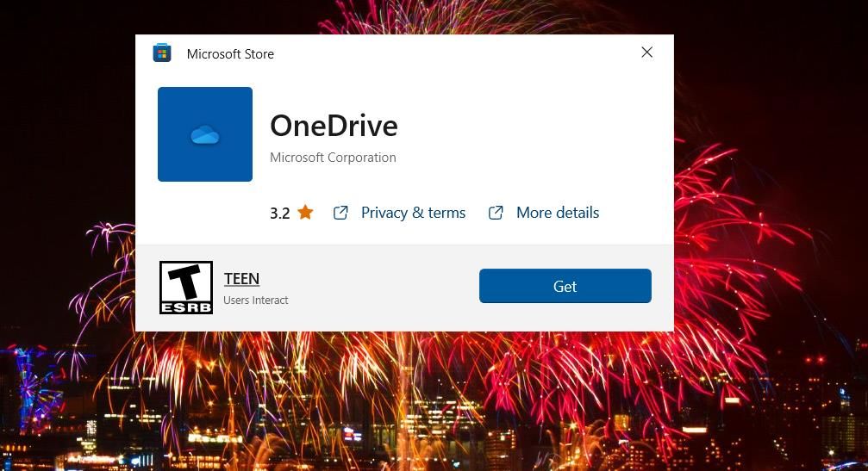The height and width of the screenshot is (471, 868).
Task: Click external-link icon beside More details
Action: pyautogui.click(x=496, y=213)
